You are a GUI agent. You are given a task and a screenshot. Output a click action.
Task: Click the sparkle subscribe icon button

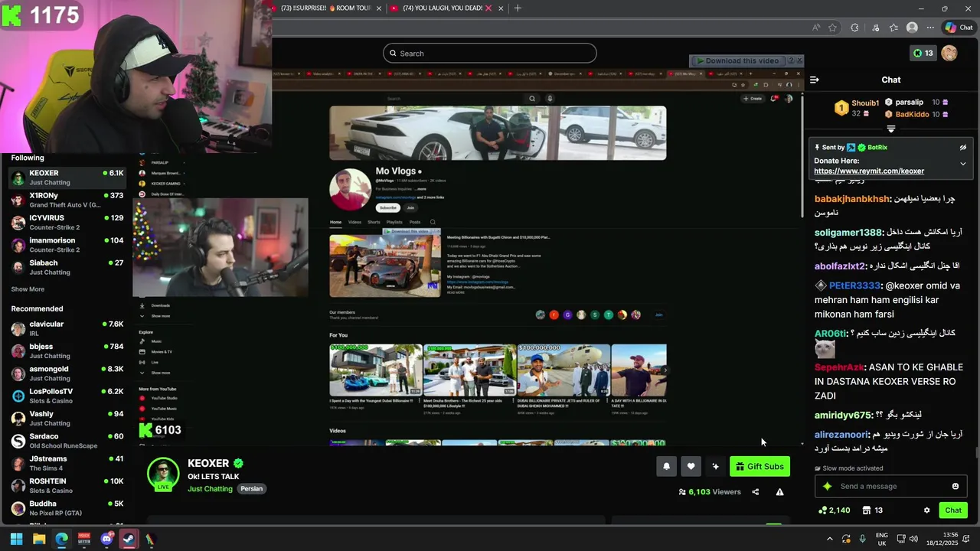[x=715, y=467]
